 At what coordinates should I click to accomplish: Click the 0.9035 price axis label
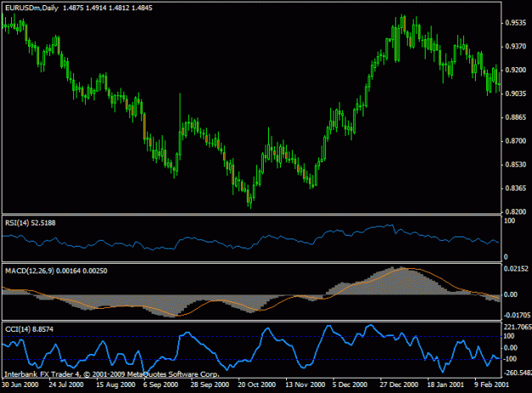pyautogui.click(x=516, y=94)
